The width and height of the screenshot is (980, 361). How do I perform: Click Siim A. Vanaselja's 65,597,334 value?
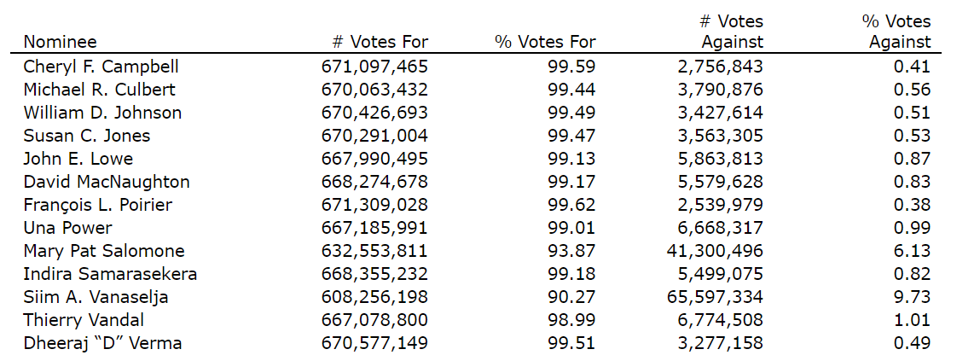click(x=715, y=297)
